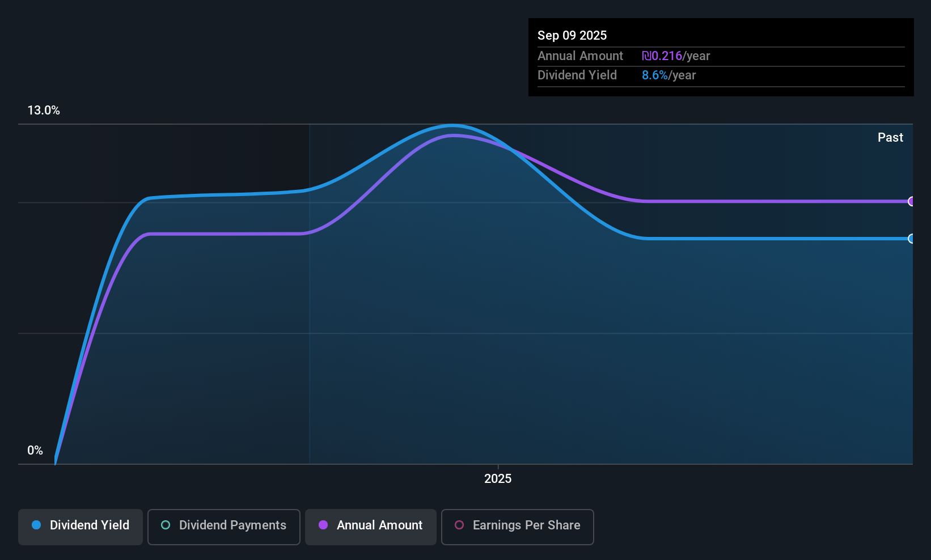Click the 0% y-axis label
Viewport: 931px width, 560px height.
(35, 451)
